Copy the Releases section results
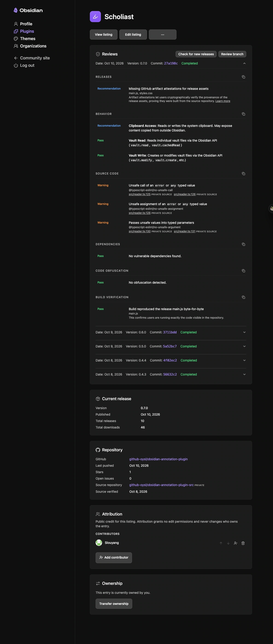 (244, 77)
